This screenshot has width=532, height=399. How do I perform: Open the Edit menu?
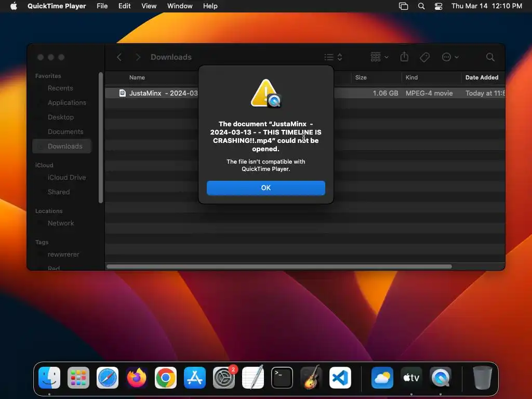[x=124, y=6]
